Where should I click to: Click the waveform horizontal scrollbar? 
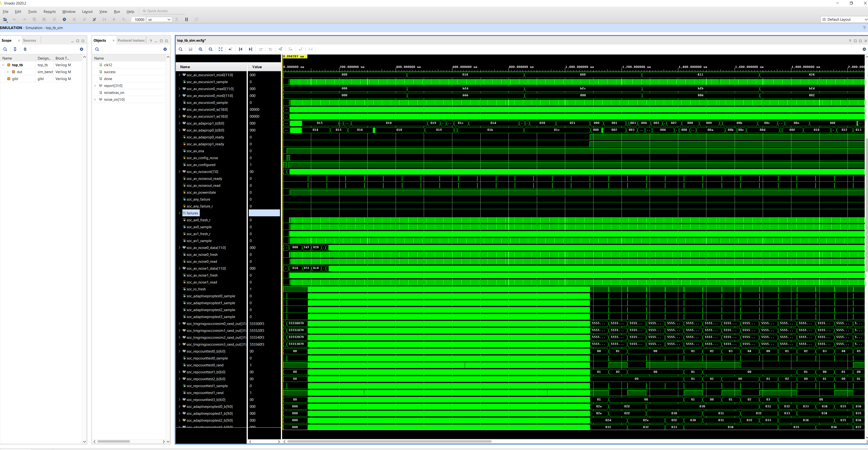click(389, 441)
